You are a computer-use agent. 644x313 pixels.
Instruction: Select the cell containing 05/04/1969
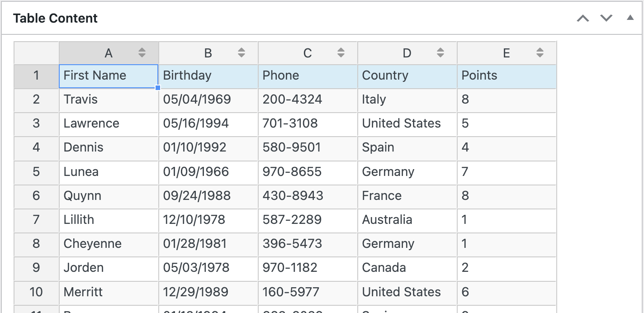click(208, 100)
